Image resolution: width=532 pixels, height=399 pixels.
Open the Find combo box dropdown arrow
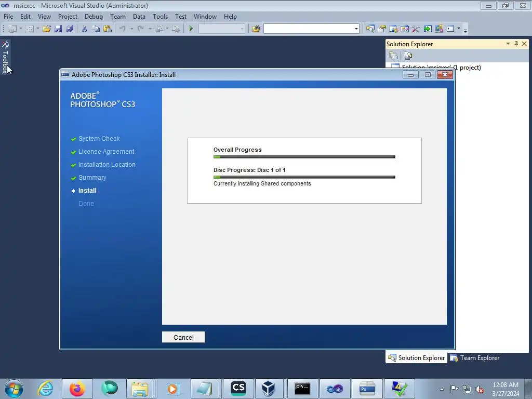[x=356, y=29]
